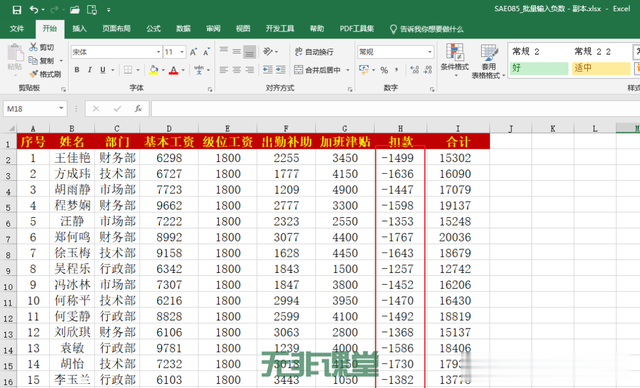Screen dimensions: 640x388
Task: Click the Orientation text angle icon
Action: pyautogui.click(x=268, y=51)
